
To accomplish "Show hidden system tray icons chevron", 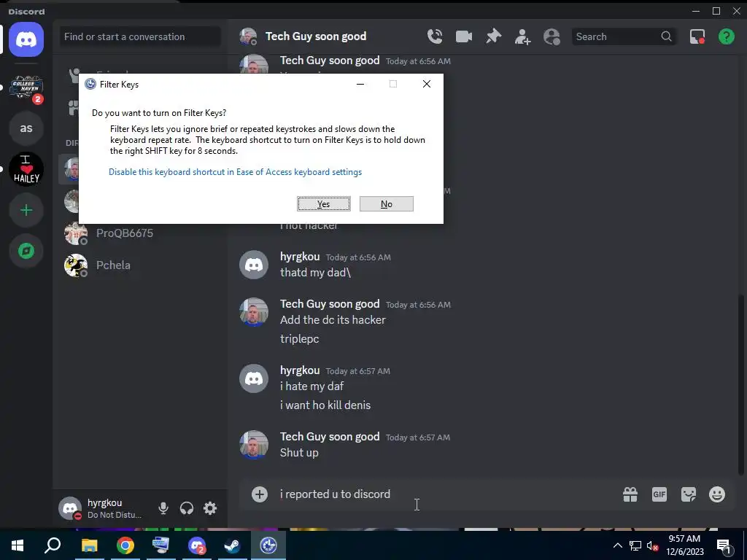I will pos(617,545).
